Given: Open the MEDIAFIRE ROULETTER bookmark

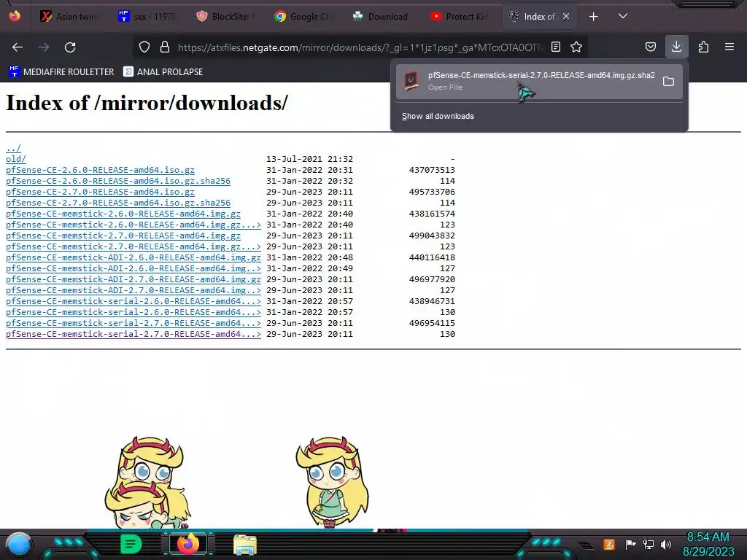Looking at the screenshot, I should click(61, 72).
